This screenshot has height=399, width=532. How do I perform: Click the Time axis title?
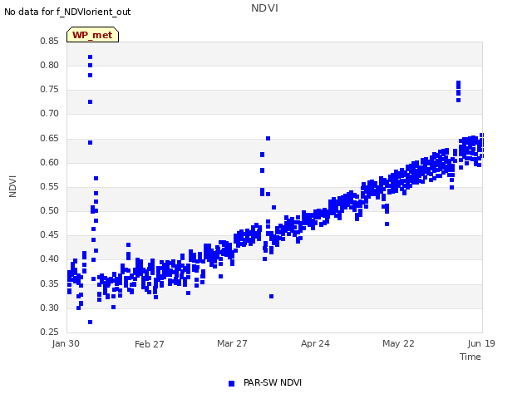tap(470, 357)
